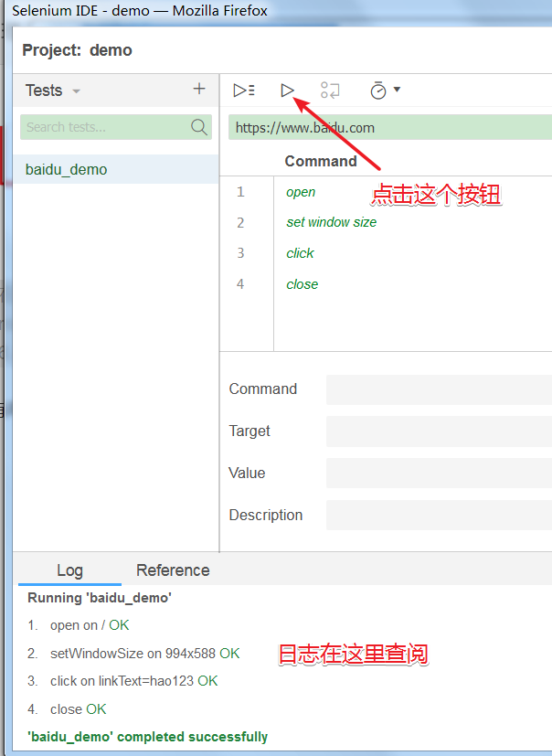The height and width of the screenshot is (756, 552).
Task: Click the Description input field
Action: [x=440, y=515]
